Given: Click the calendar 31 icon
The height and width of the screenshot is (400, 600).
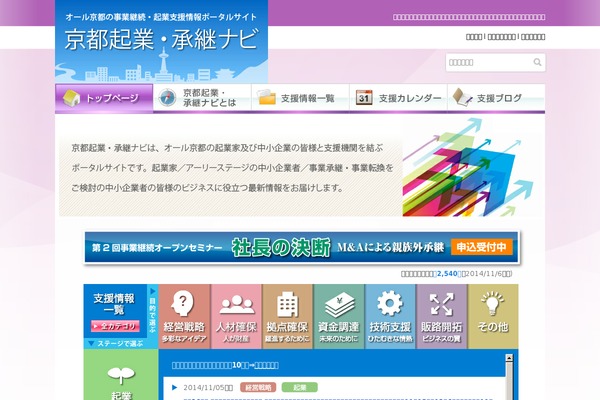Looking at the screenshot, I should [x=364, y=98].
